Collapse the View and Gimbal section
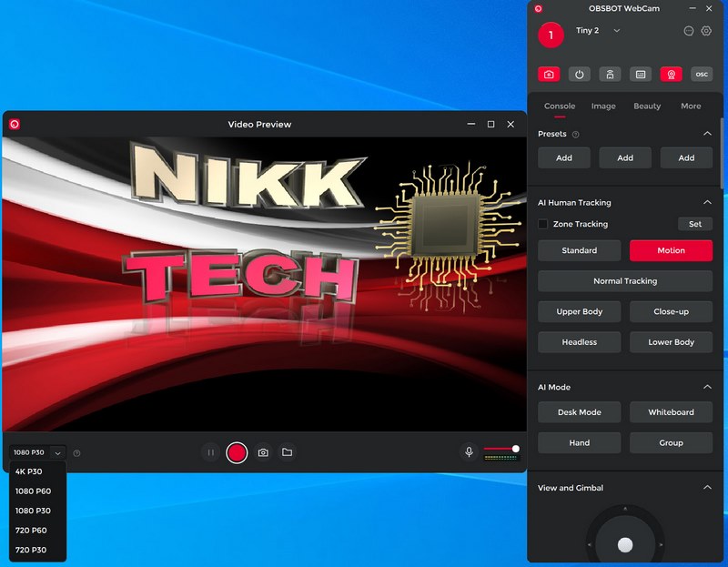The image size is (728, 567). click(x=707, y=487)
